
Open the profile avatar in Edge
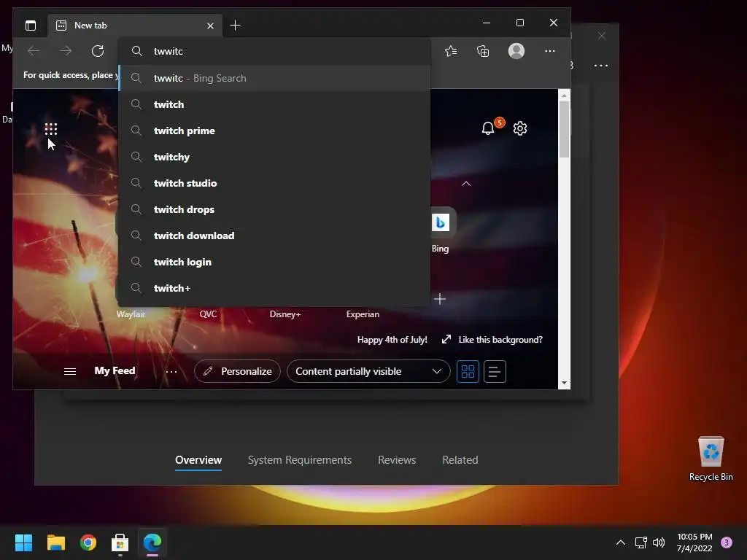[x=516, y=51]
